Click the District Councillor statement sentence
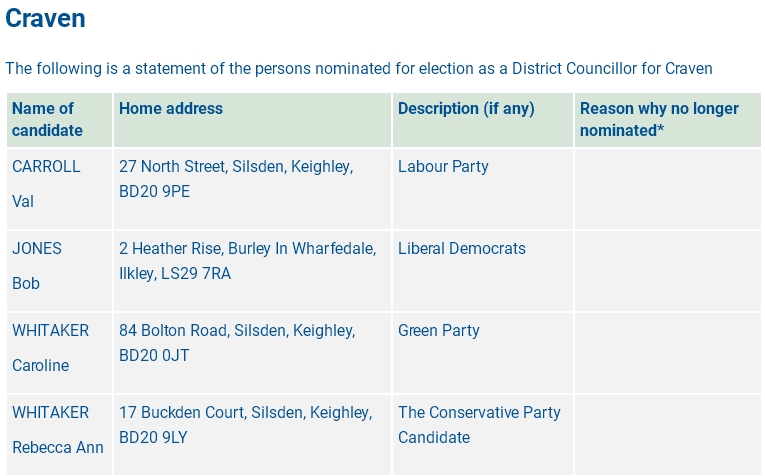Image resolution: width=765 pixels, height=476 pixels. click(358, 68)
